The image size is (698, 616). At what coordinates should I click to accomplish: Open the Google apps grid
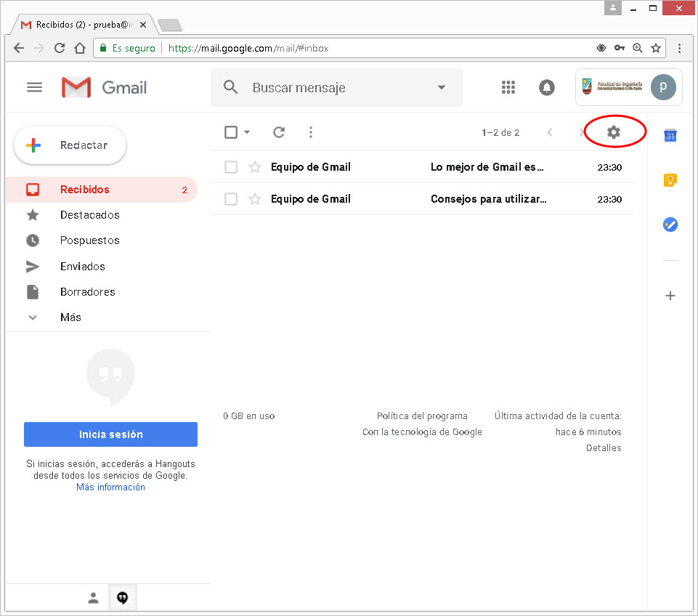point(508,87)
